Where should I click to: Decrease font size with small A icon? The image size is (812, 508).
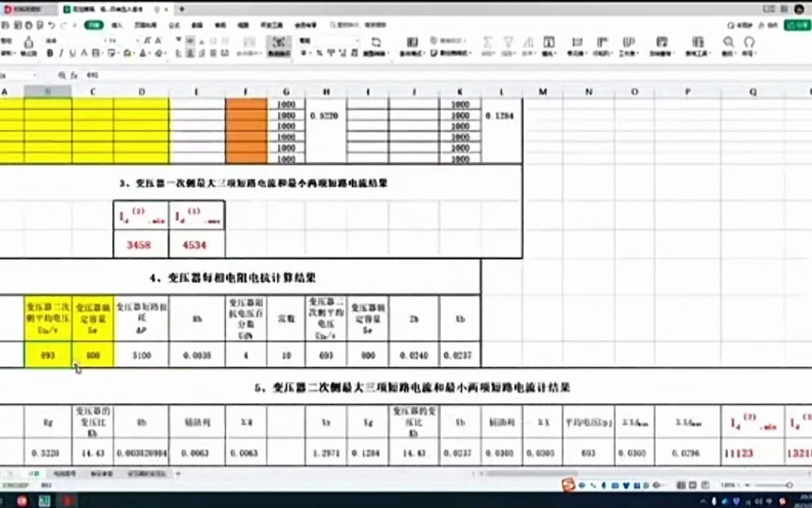coord(158,41)
